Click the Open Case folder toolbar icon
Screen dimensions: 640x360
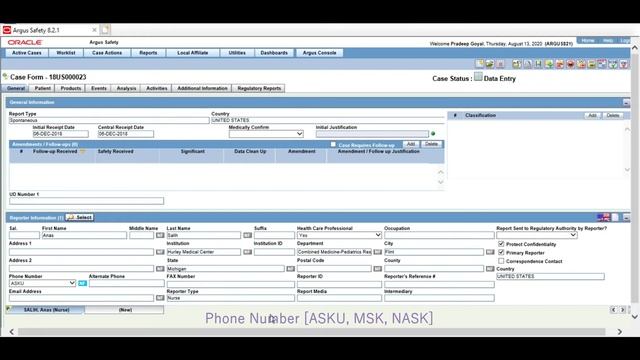tap(490, 64)
